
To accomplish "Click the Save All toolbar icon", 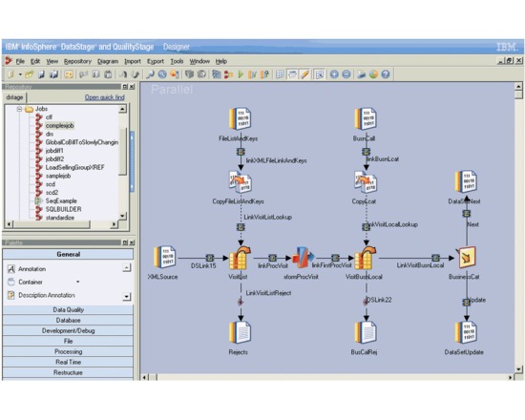I will (53, 74).
